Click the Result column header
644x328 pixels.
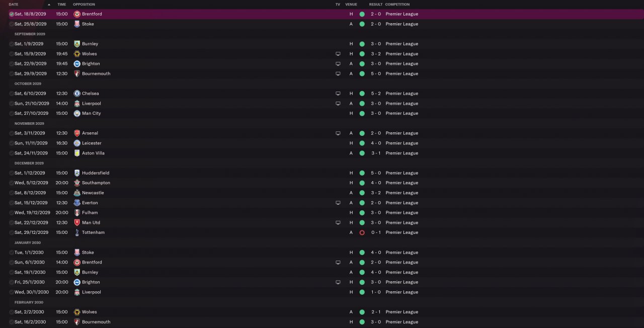coord(375,5)
